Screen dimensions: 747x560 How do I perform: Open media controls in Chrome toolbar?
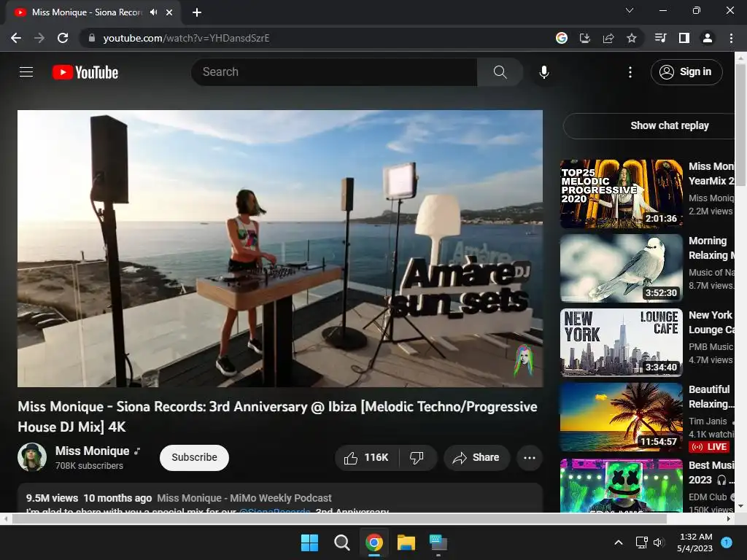click(660, 38)
